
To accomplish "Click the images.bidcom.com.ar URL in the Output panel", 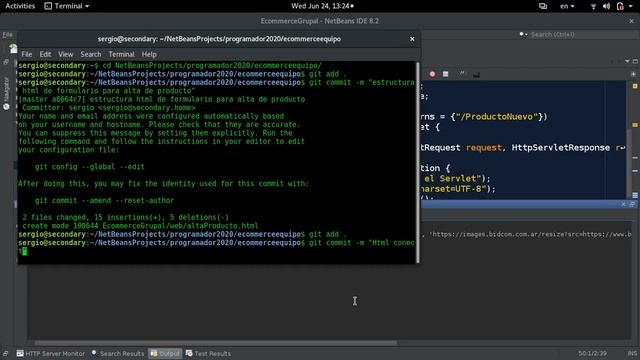I will tap(531, 234).
